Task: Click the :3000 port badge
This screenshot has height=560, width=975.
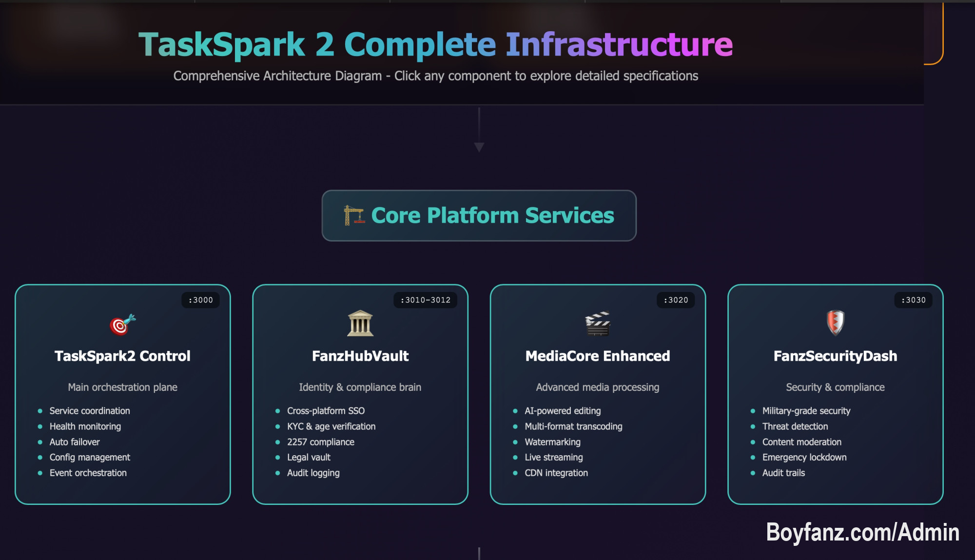Action: coord(201,300)
